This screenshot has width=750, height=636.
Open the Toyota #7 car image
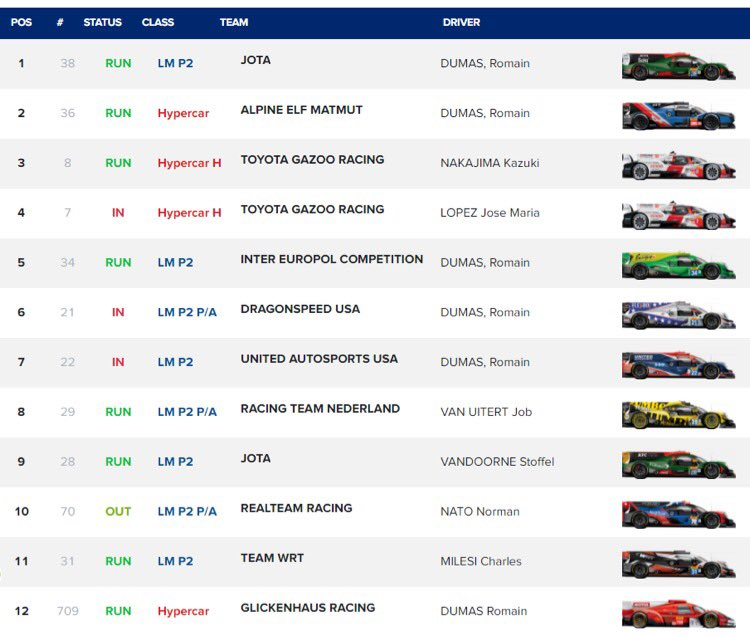pyautogui.click(x=678, y=215)
